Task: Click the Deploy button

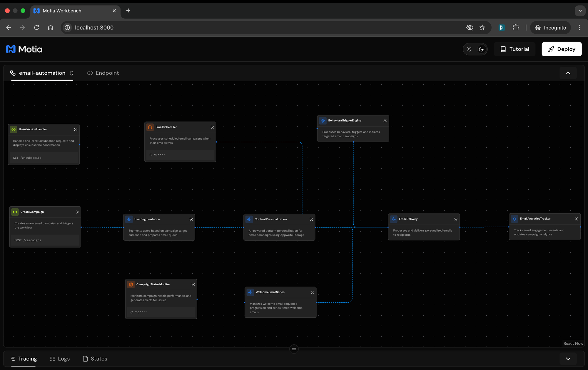Action: click(562, 49)
